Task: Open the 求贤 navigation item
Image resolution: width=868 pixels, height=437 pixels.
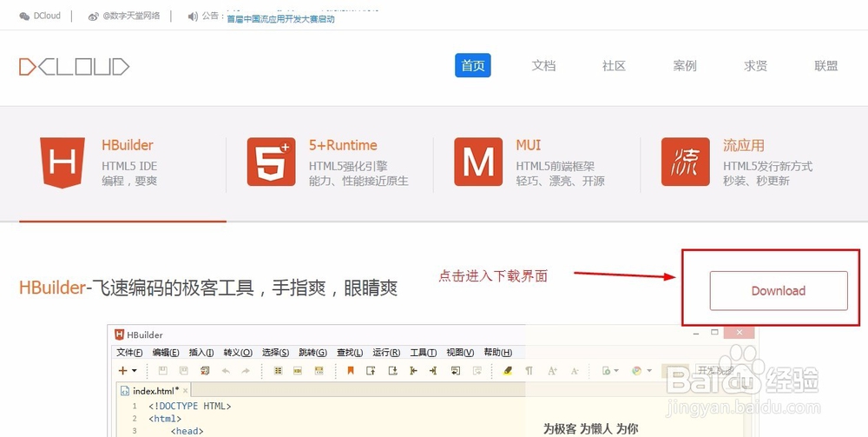Action: (x=756, y=66)
